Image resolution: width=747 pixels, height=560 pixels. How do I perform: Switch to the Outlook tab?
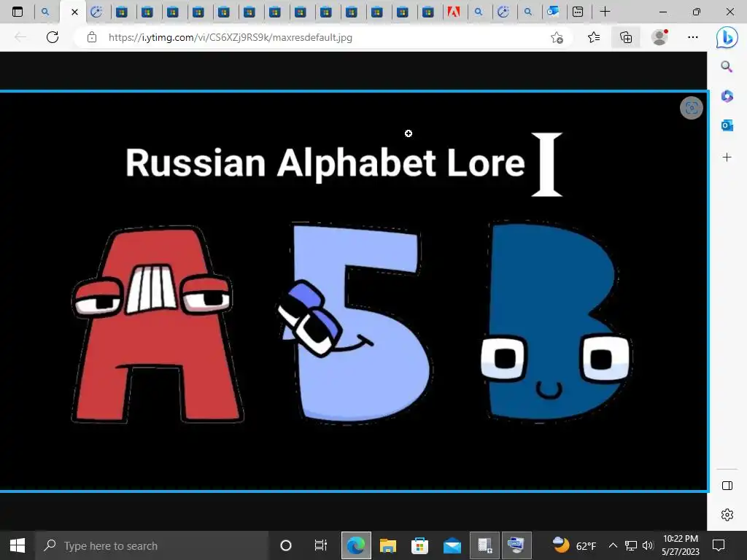[x=553, y=12]
